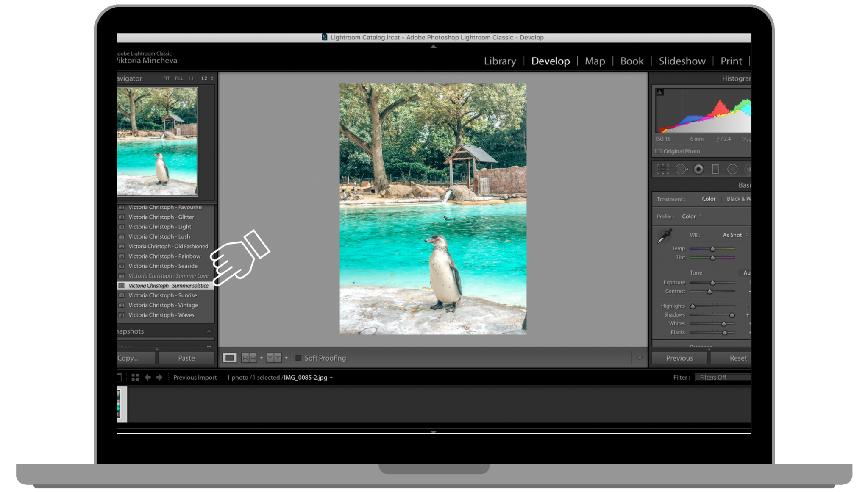Click the grid view icon in toolbar
Viewport: 868px width, 492px height.
point(135,378)
